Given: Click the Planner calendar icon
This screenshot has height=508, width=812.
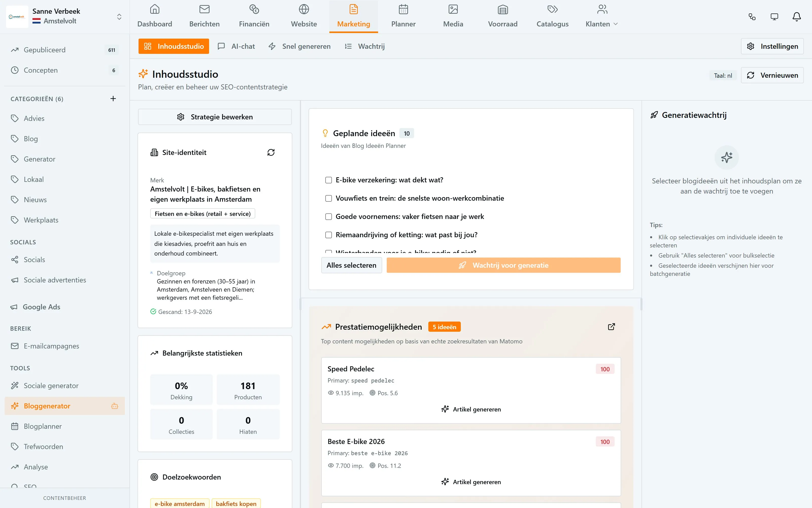Looking at the screenshot, I should [403, 9].
